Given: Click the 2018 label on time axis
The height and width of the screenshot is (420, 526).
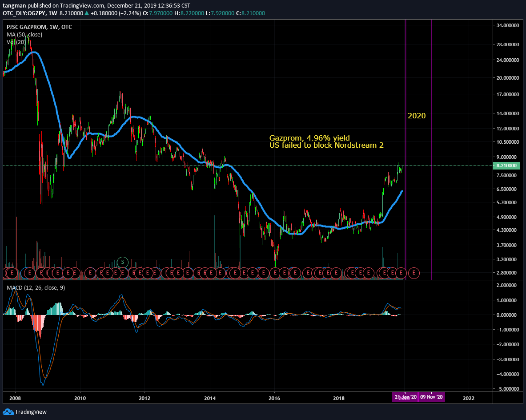Looking at the screenshot, I should [339, 398].
